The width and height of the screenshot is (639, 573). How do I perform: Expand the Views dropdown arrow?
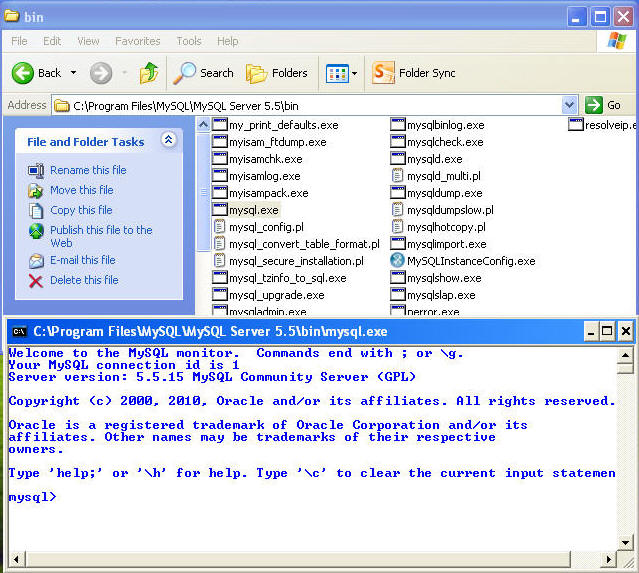pyautogui.click(x=355, y=74)
